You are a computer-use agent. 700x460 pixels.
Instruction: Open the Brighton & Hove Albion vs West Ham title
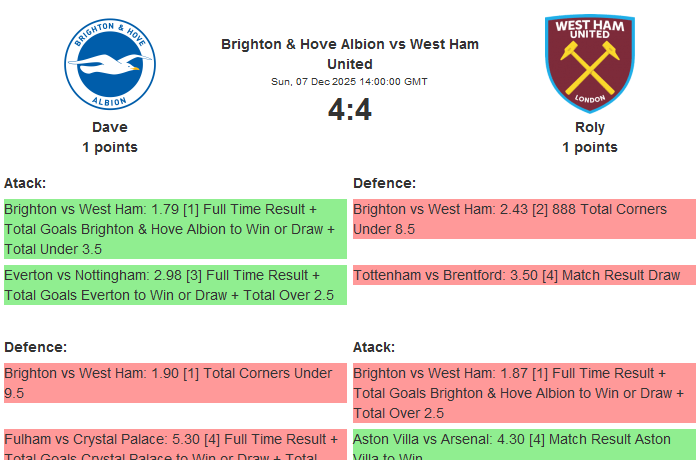350,54
